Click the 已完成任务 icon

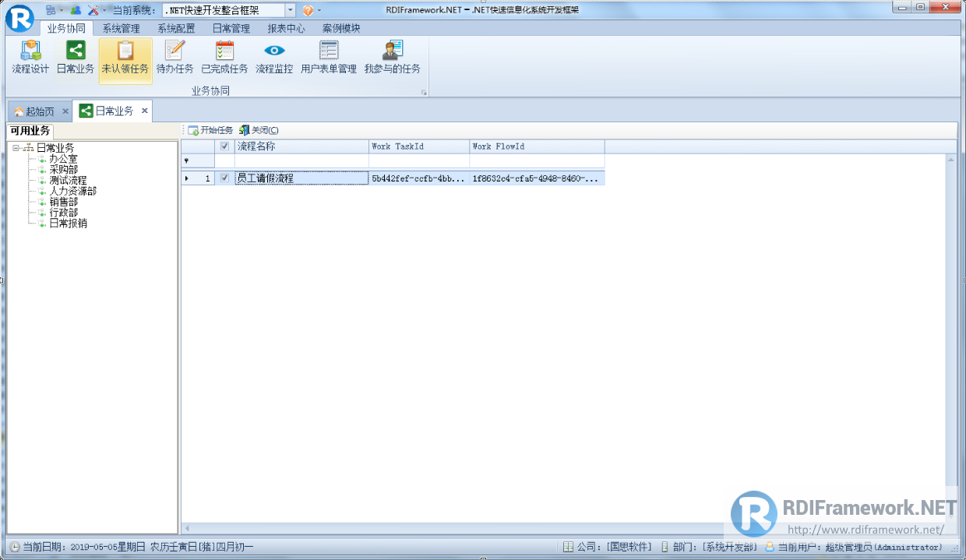(224, 56)
